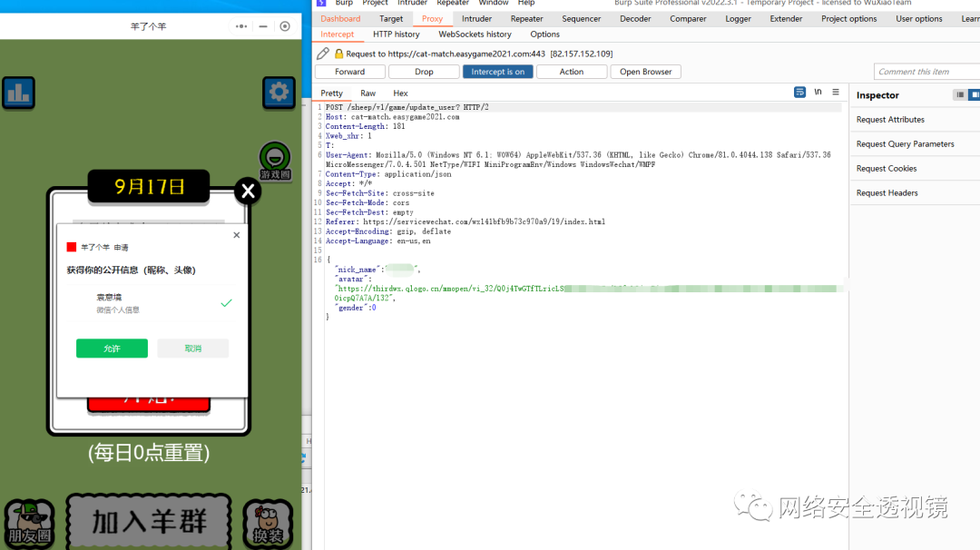Screen dimensions: 980x550
Task: Open the Intruder menu in menu bar
Action: (x=413, y=3)
